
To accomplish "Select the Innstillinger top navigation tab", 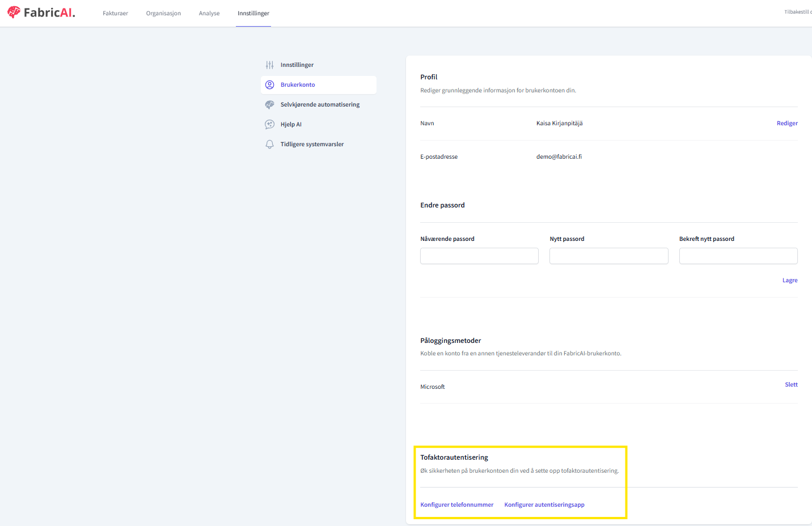I will (x=253, y=14).
